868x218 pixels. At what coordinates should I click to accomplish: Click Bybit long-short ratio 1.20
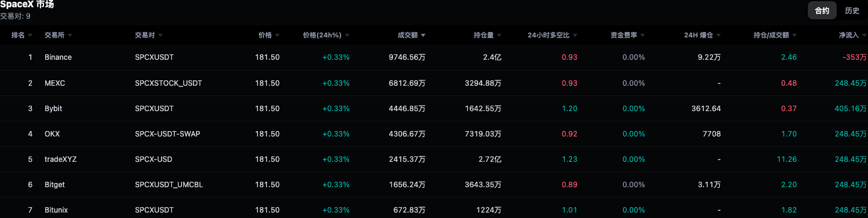click(x=569, y=108)
